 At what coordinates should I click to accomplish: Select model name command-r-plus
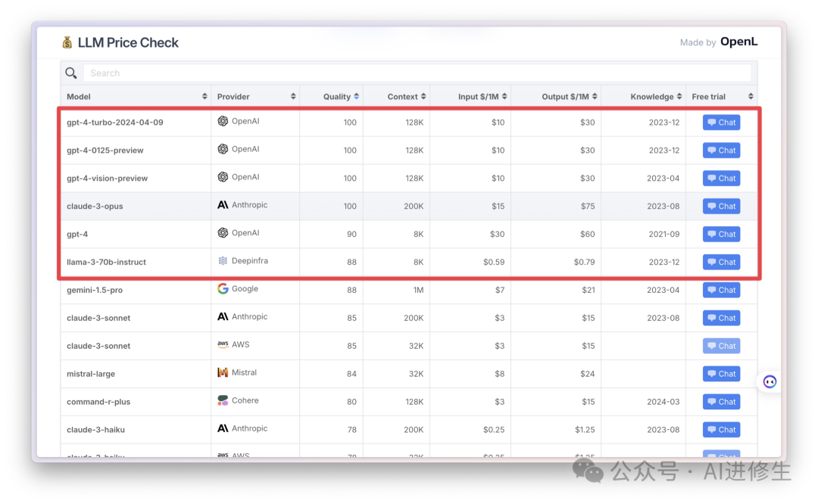[x=98, y=402]
